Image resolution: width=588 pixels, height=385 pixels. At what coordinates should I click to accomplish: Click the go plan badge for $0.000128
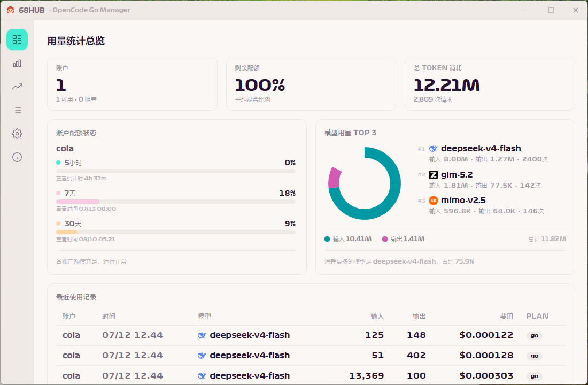pyautogui.click(x=535, y=356)
